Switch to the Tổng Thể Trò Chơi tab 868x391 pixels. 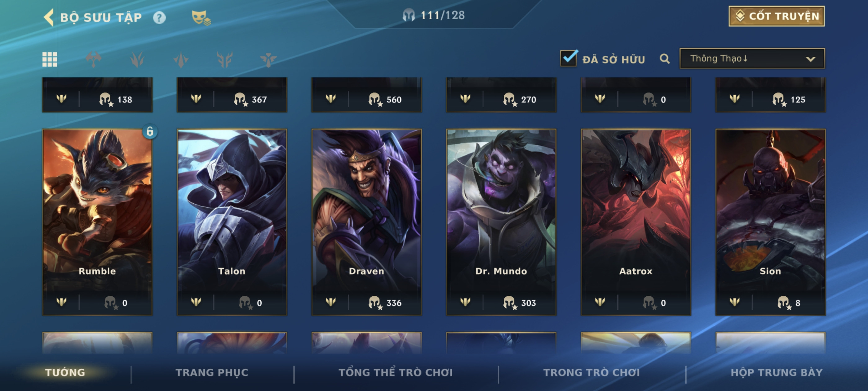click(x=396, y=372)
